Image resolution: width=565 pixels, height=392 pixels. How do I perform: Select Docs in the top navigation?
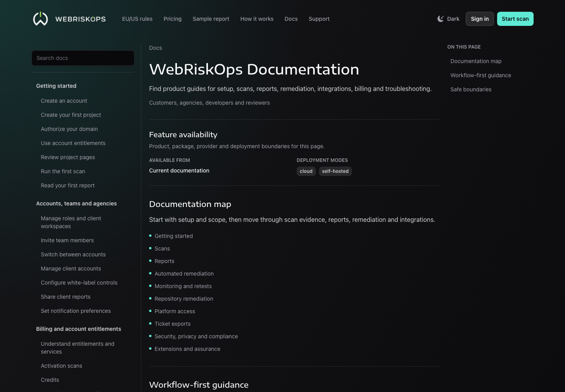pos(291,19)
